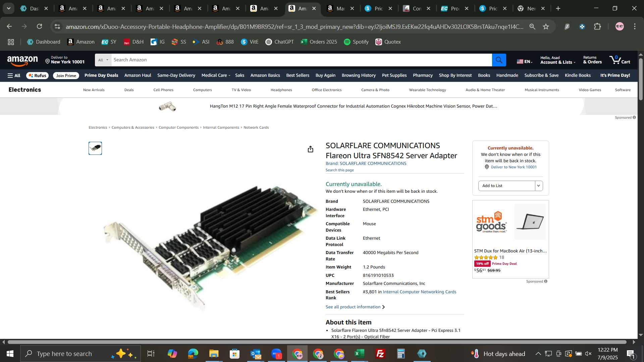Viewport: 644px width, 362px height.
Task: Open Internal Computer Networking Cards link
Action: point(419,292)
